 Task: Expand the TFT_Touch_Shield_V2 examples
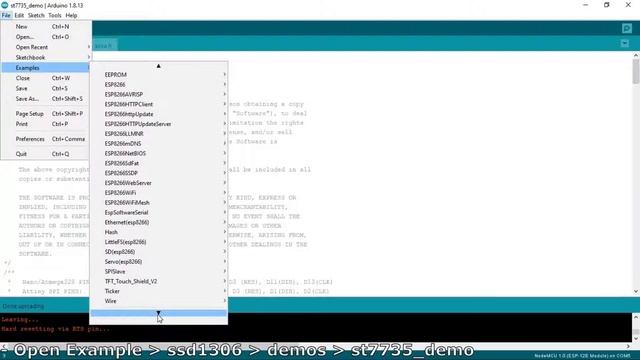pos(159,281)
